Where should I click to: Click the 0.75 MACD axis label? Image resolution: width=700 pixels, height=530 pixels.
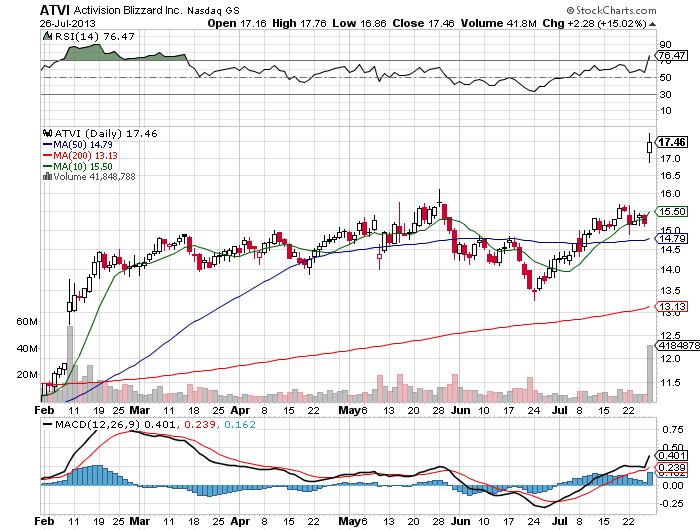(673, 430)
